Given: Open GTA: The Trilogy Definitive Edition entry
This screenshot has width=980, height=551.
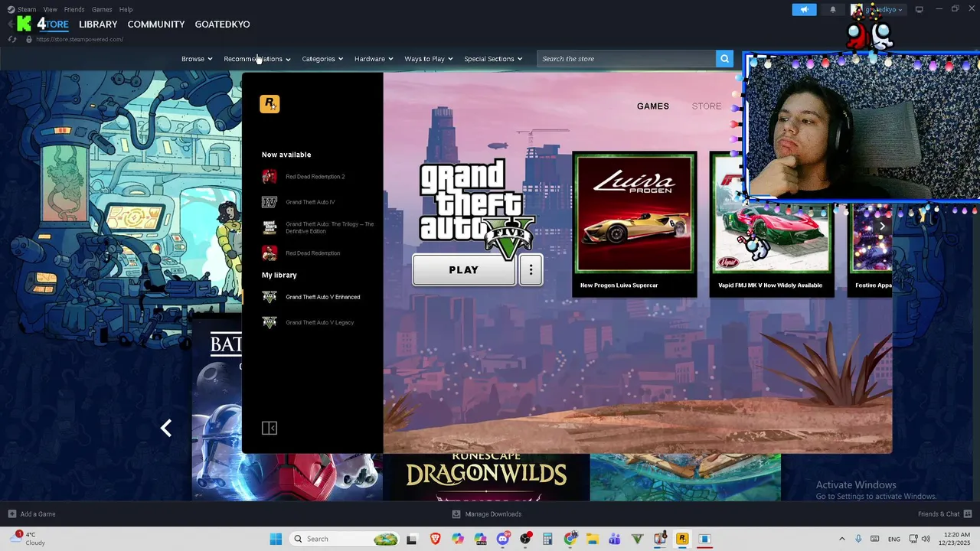Looking at the screenshot, I should pos(330,227).
